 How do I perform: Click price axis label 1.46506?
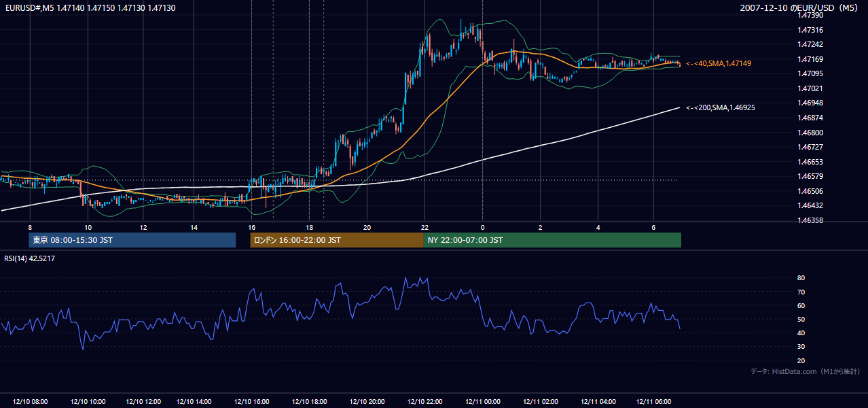810,191
